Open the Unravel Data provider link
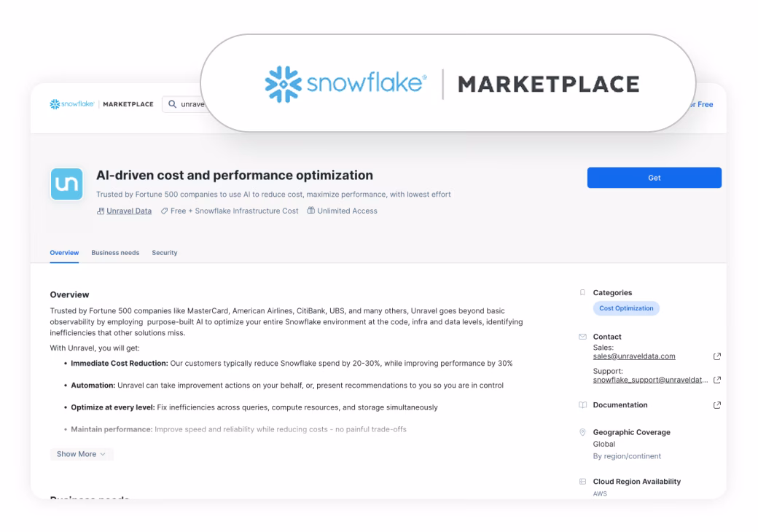The width and height of the screenshot is (758, 532). pos(129,211)
